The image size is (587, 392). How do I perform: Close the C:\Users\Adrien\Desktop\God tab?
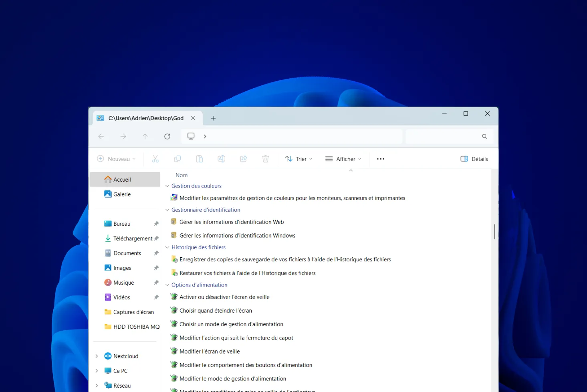point(193,118)
